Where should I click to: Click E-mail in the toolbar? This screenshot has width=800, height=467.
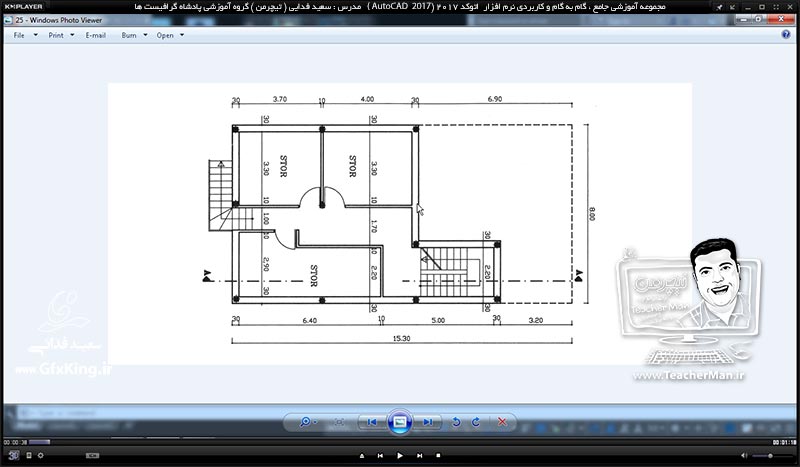95,35
